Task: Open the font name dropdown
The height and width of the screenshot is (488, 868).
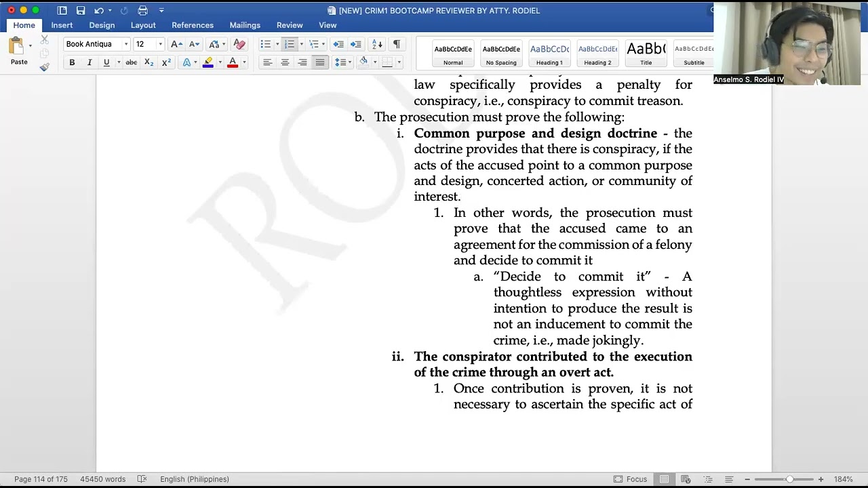Action: 125,44
